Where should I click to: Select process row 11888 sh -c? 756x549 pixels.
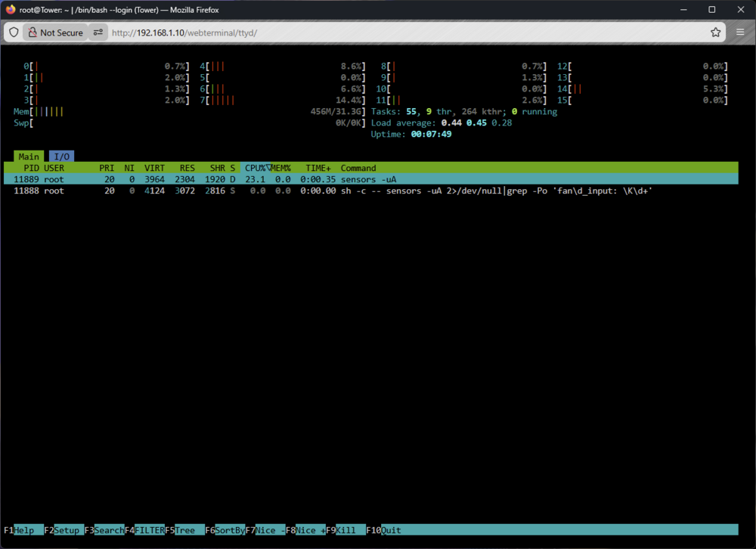click(370, 191)
